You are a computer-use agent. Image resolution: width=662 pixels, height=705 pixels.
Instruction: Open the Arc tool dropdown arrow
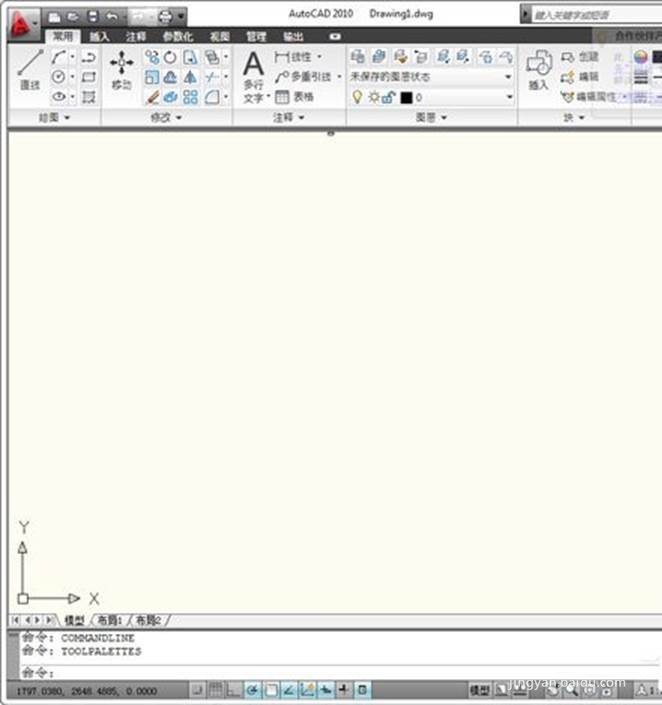(72, 57)
